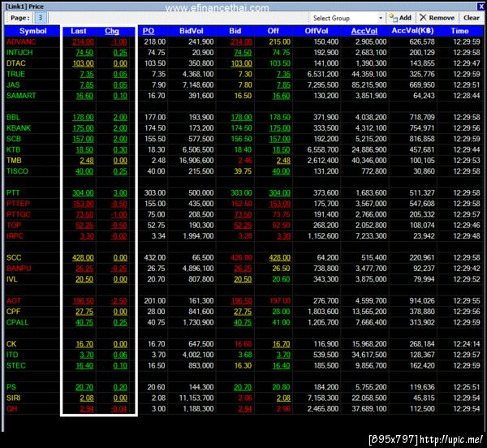Select the INTUCH symbol

click(x=19, y=53)
